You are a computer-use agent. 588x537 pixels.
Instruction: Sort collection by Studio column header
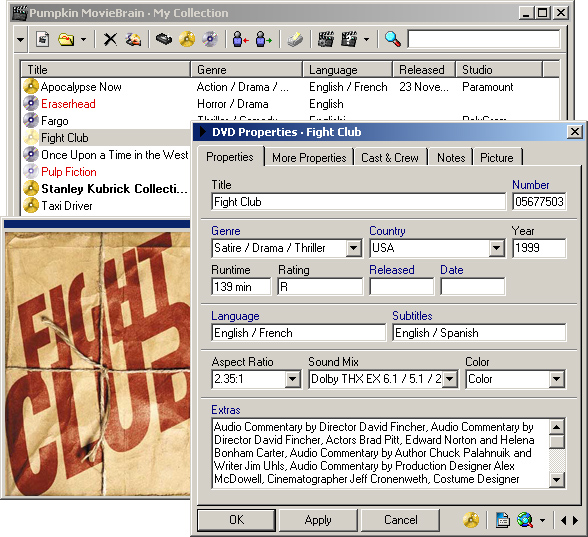[499, 70]
